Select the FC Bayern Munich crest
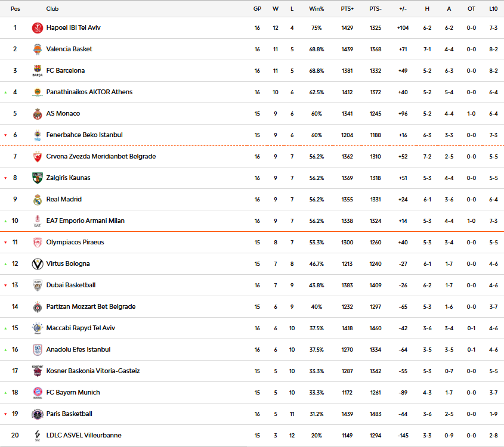The image size is (504, 447). (x=38, y=393)
